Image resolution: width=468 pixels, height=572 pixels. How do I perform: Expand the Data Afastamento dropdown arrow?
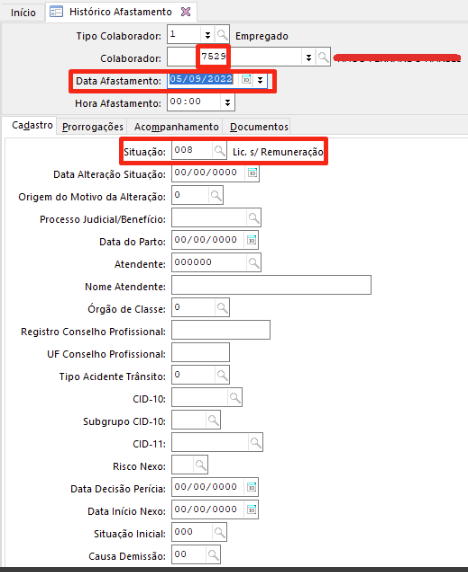(260, 80)
